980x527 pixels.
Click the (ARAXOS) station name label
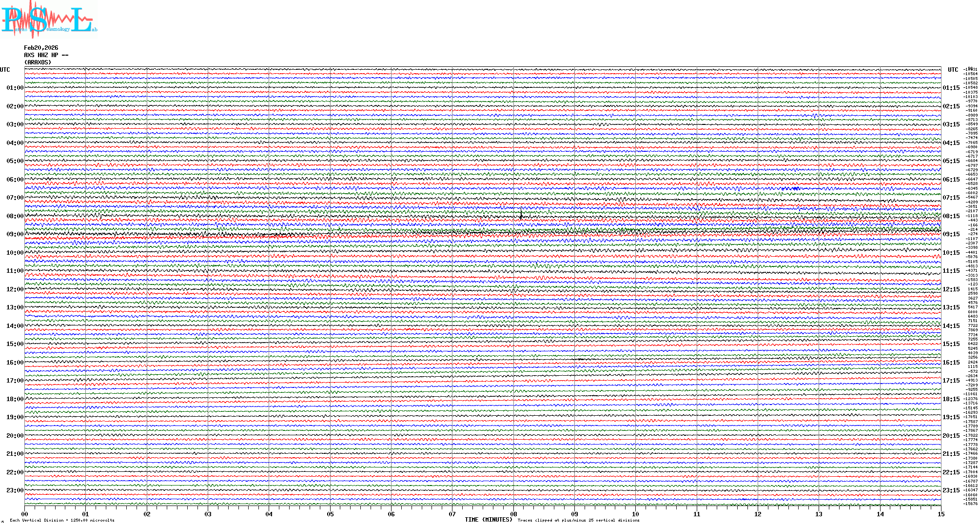38,62
